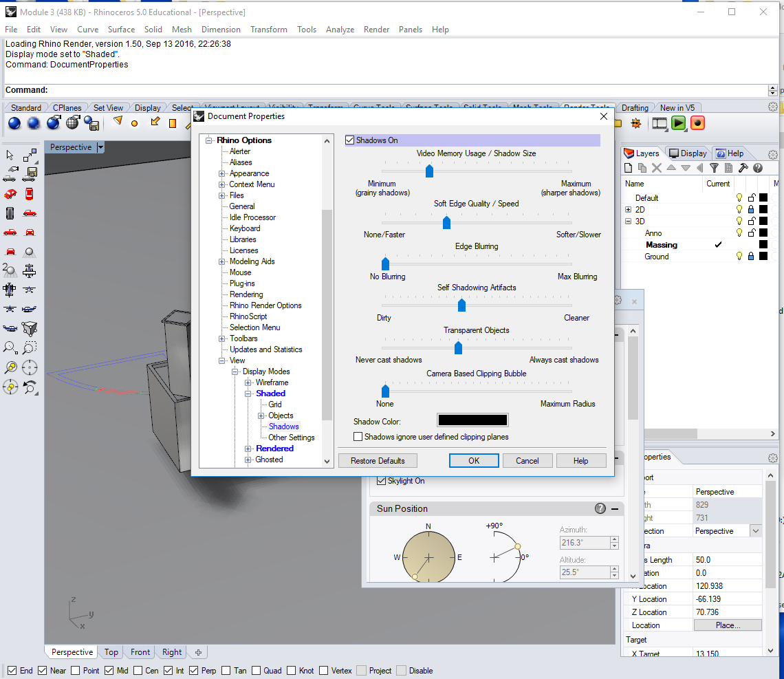Expand the Toolbars tree node

[221, 338]
